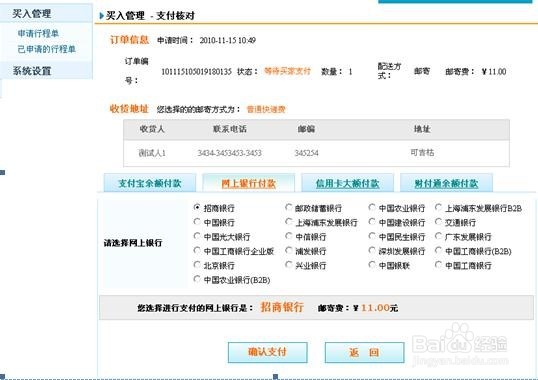Pick 浦发银行 as payment bank
Viewport: 538px width, 380px height.
[289, 251]
